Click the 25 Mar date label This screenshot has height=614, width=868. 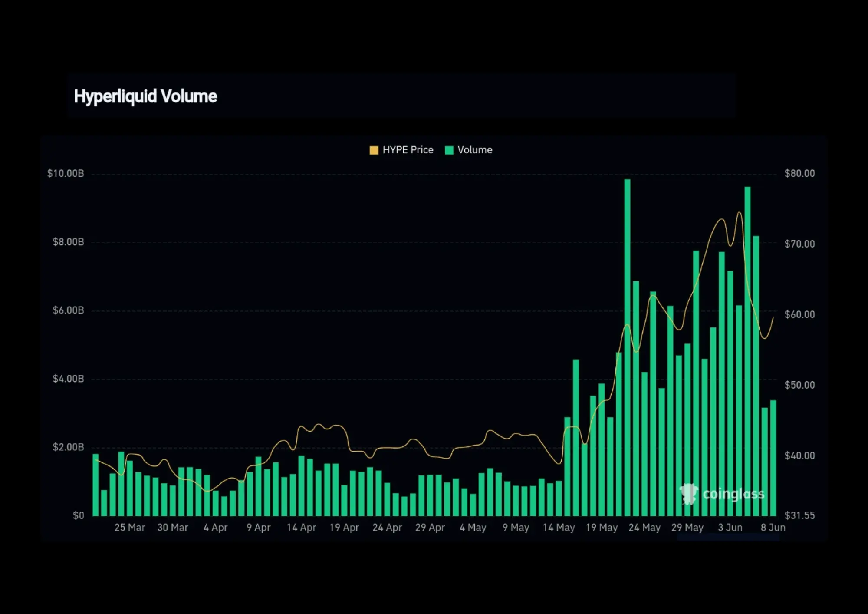(x=130, y=528)
